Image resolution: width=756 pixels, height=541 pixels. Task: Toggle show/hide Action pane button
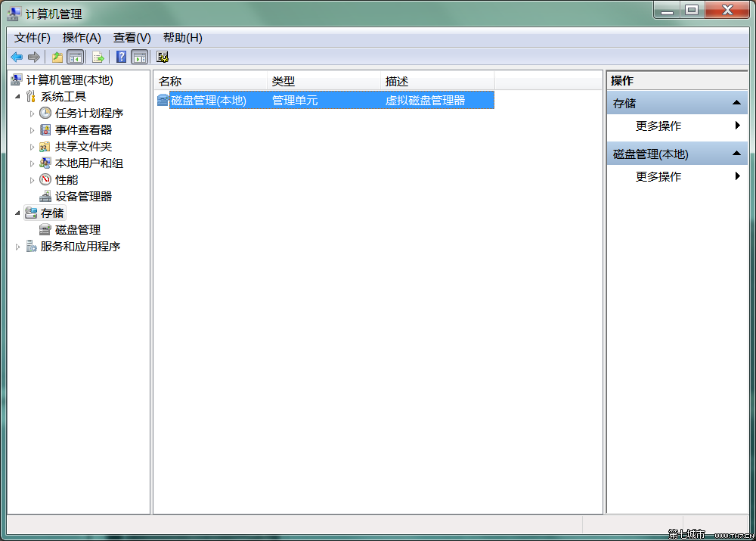[x=139, y=58]
